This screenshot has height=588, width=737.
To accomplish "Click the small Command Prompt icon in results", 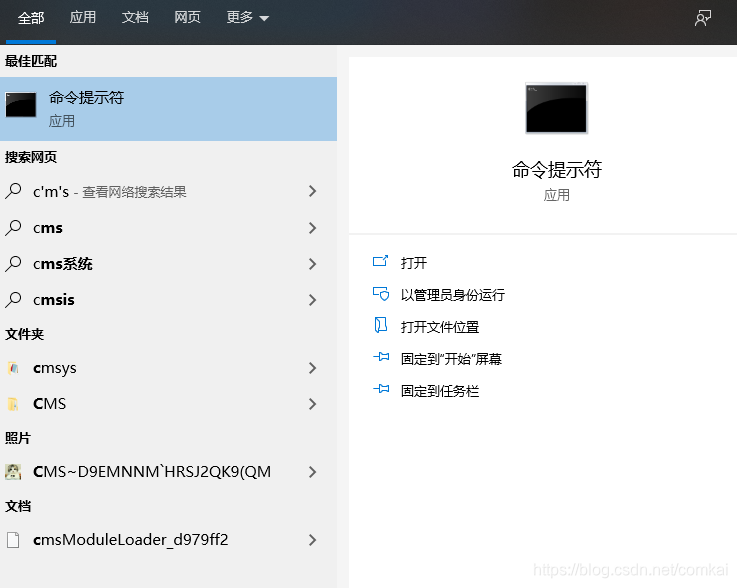I will 21,104.
